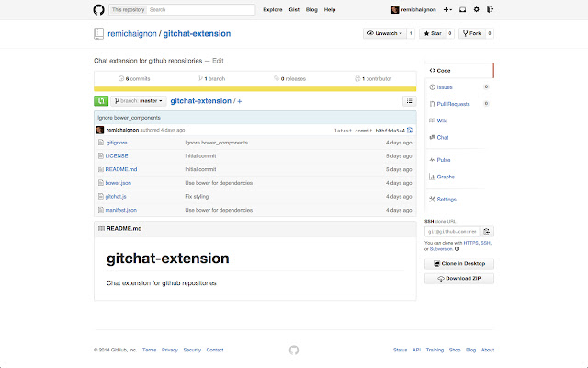
Task: Open the GitHub Octocat home logo
Action: tap(98, 10)
